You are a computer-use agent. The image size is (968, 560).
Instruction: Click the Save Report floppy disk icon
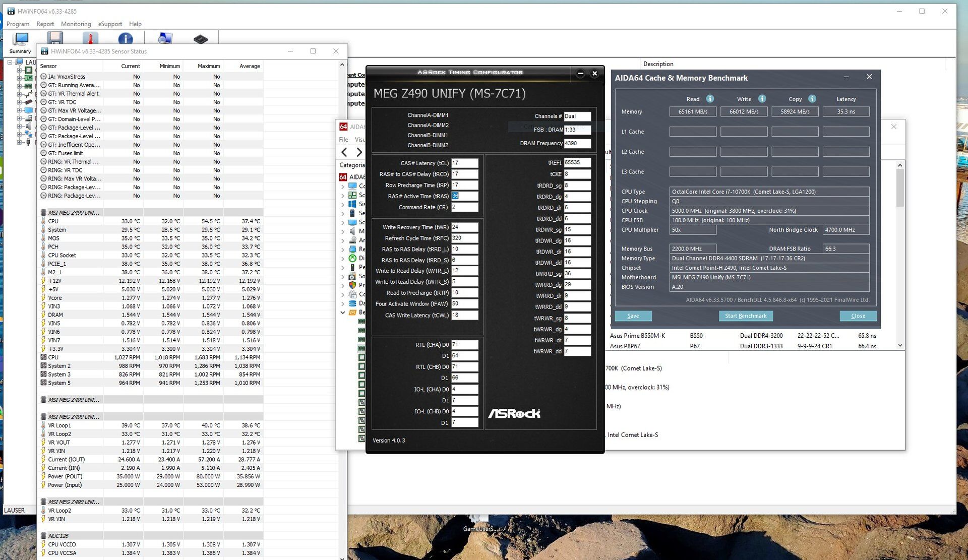(55, 39)
